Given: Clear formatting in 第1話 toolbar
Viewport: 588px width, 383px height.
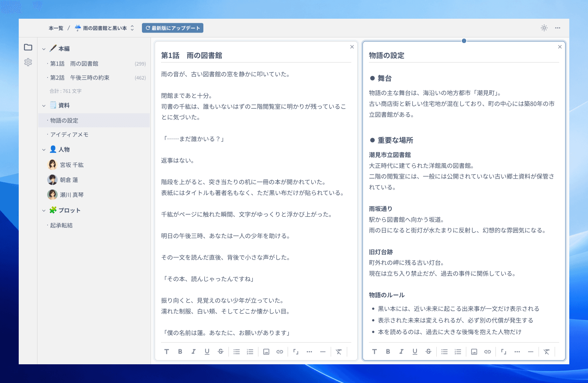Looking at the screenshot, I should (x=339, y=352).
